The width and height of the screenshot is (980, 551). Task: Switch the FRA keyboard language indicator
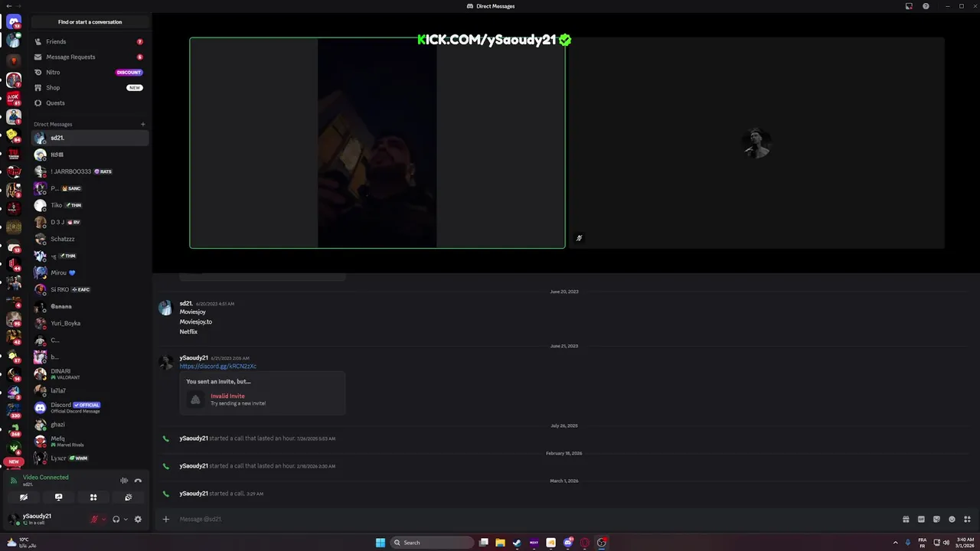pos(922,543)
